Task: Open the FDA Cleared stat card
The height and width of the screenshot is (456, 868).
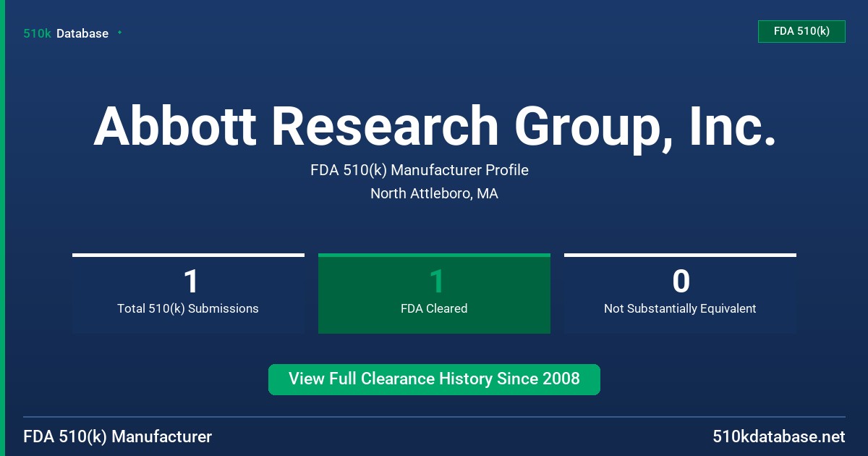Action: [x=434, y=293]
